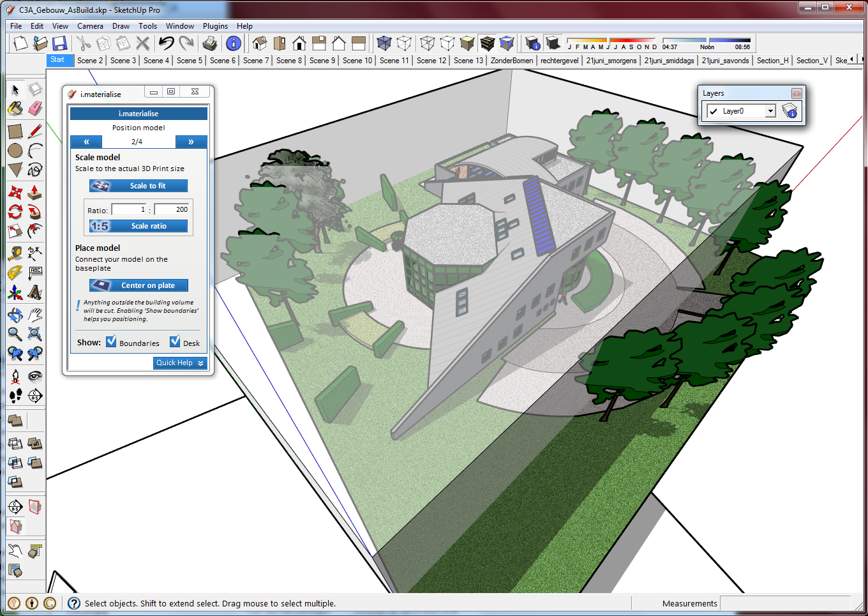Click the Undo arrow in toolbar
868x616 pixels.
[167, 43]
